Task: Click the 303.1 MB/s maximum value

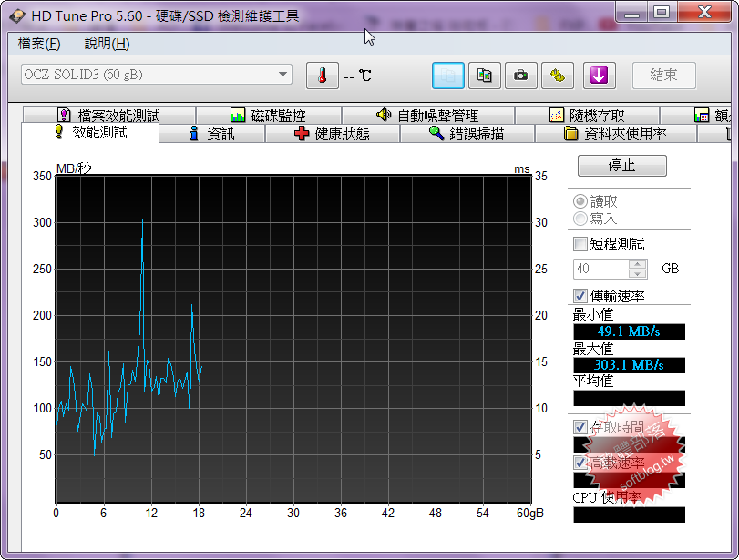Action: coord(629,365)
